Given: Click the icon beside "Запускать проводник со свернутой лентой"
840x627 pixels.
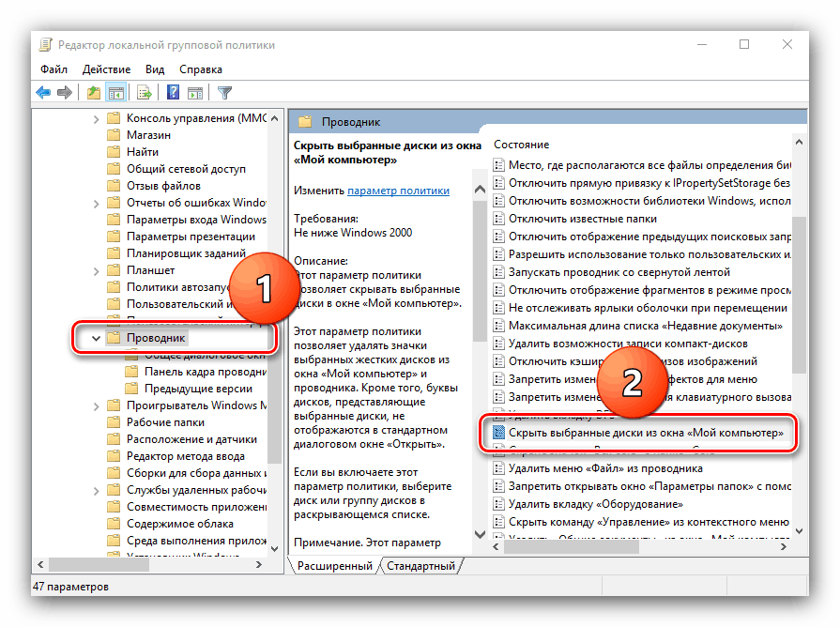Looking at the screenshot, I should coord(498,272).
